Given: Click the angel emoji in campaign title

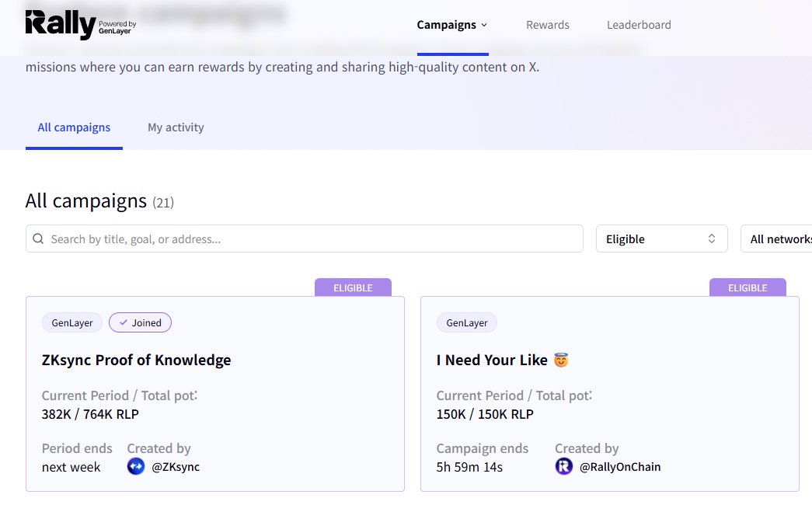Looking at the screenshot, I should pyautogui.click(x=561, y=360).
